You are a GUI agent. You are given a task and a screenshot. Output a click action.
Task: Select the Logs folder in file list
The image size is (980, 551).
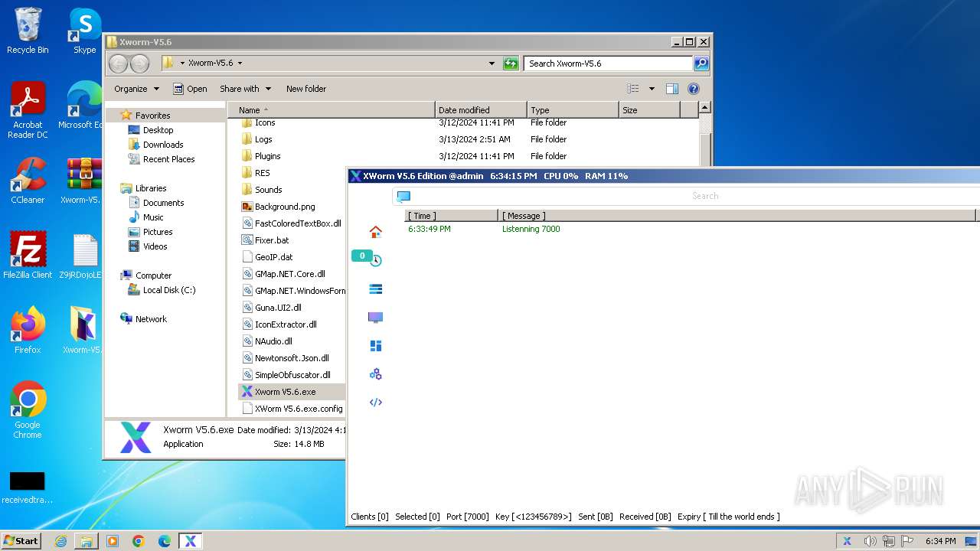[x=263, y=139]
